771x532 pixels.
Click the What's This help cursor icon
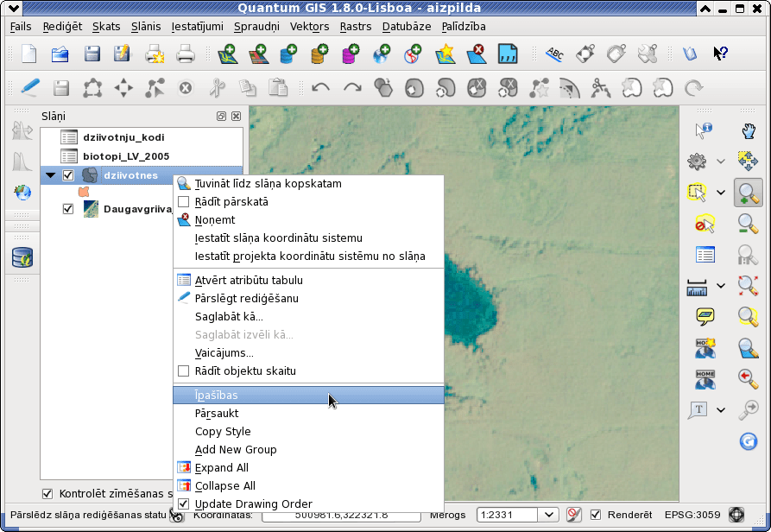[x=720, y=54]
